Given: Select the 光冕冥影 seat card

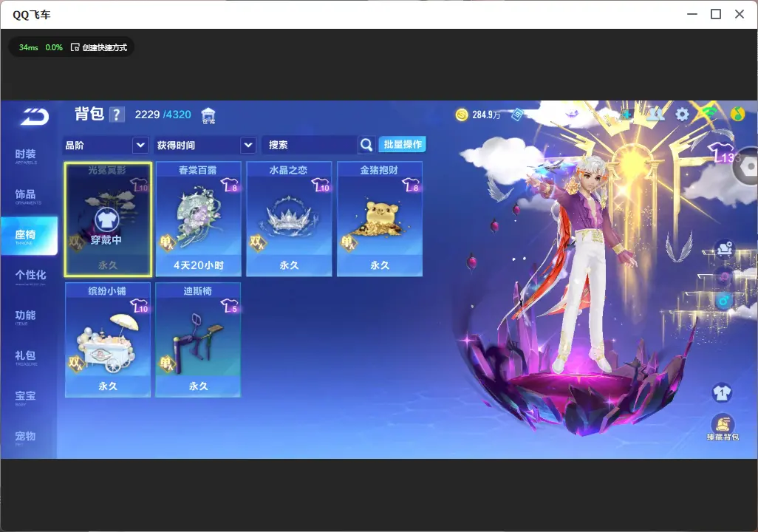Looking at the screenshot, I should (108, 219).
